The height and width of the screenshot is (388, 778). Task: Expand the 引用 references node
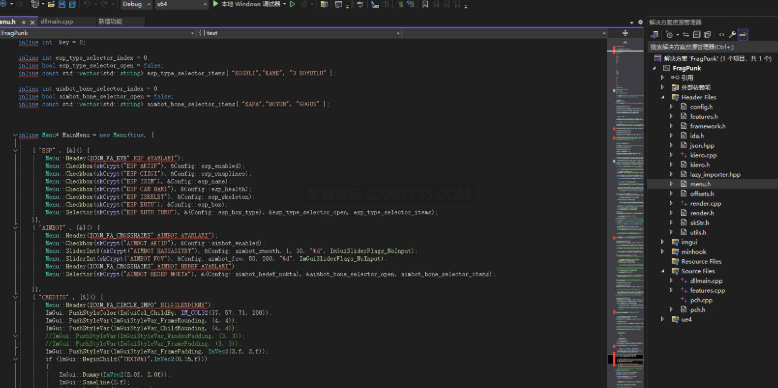point(662,78)
